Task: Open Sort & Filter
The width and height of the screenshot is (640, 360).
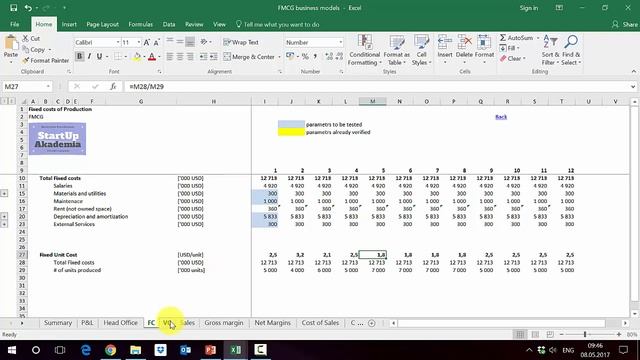Action: (550, 50)
